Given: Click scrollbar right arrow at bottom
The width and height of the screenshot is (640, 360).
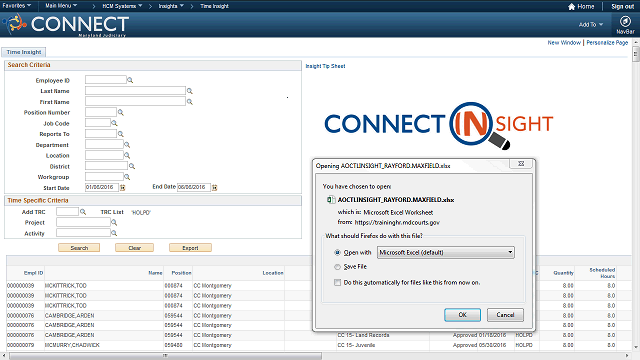Looking at the screenshot, I should pos(628,356).
